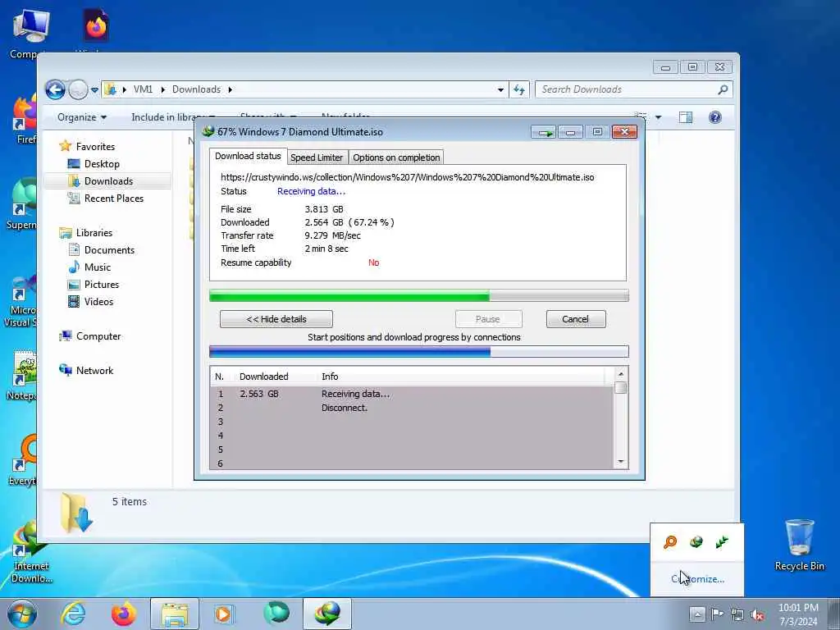The width and height of the screenshot is (840, 630).
Task: Select Desktop under Favorites
Action: pyautogui.click(x=101, y=164)
